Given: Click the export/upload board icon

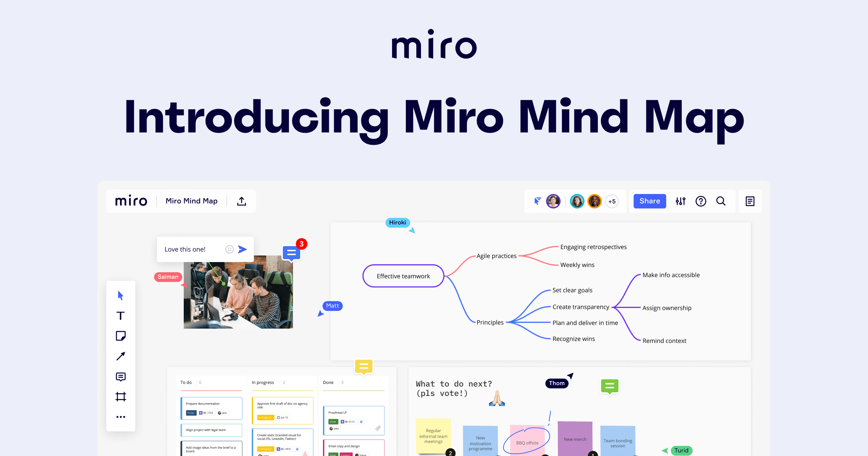Looking at the screenshot, I should [243, 201].
